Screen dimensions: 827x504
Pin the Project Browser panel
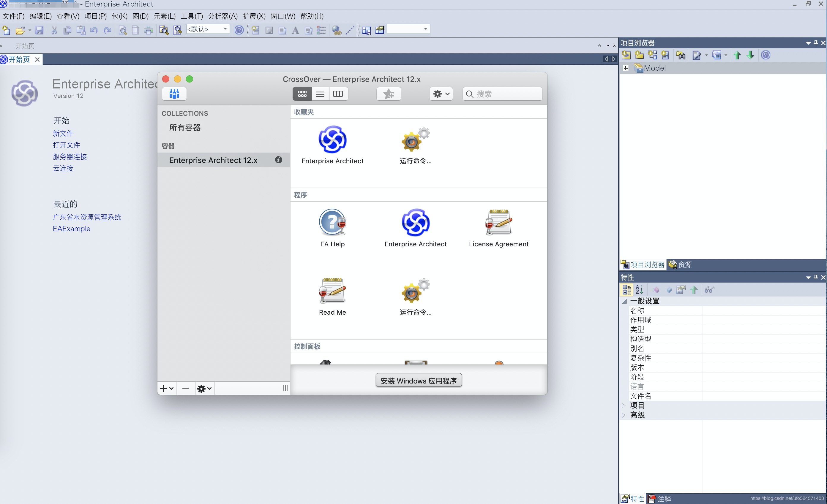(x=816, y=43)
